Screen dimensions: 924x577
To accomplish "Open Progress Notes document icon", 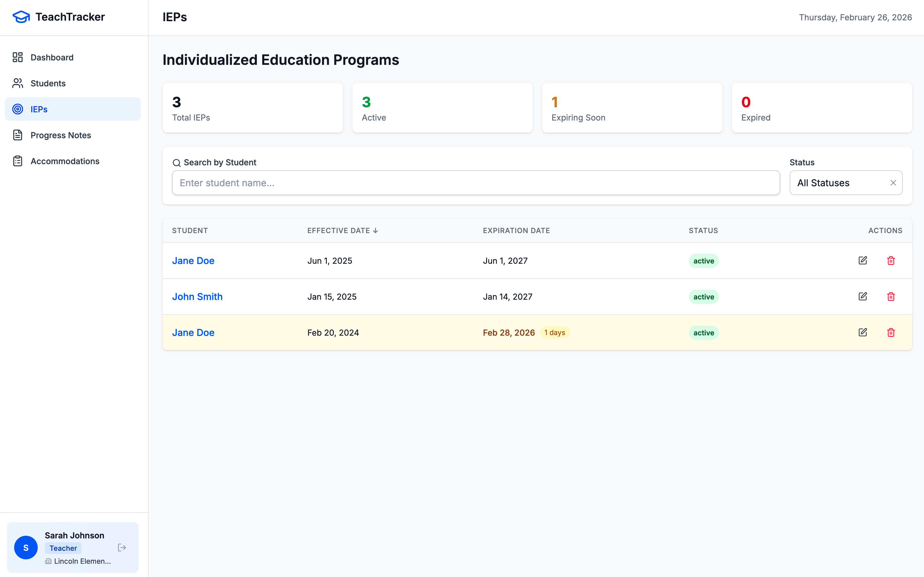I will coord(18,135).
